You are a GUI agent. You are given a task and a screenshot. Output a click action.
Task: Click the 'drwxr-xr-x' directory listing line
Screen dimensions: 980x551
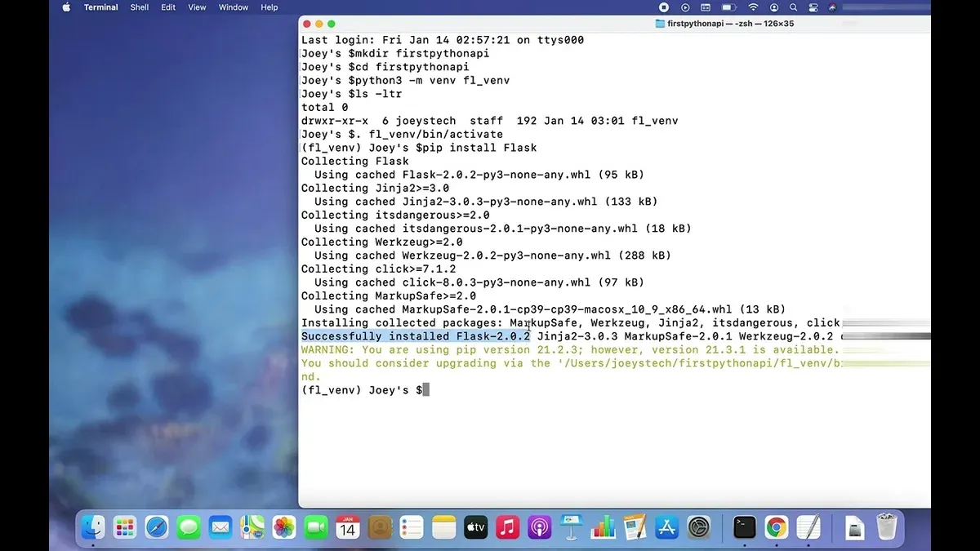(490, 121)
